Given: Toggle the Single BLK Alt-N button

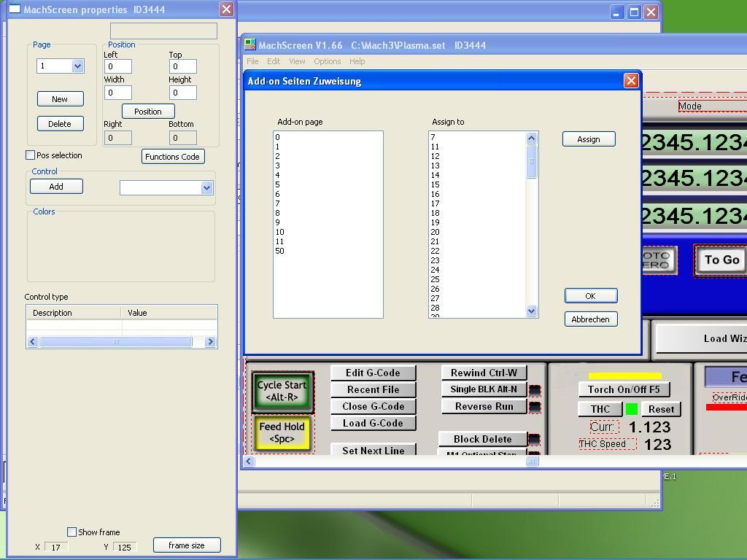Looking at the screenshot, I should (x=484, y=389).
